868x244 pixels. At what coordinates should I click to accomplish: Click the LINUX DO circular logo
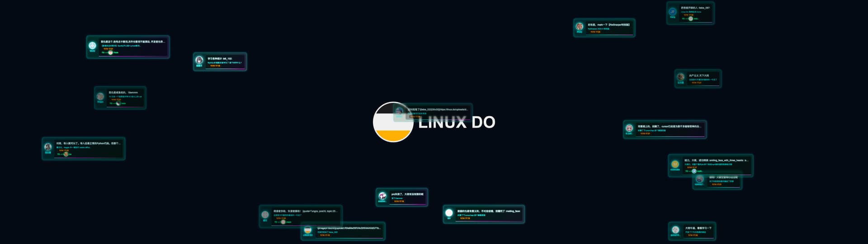pyautogui.click(x=393, y=122)
